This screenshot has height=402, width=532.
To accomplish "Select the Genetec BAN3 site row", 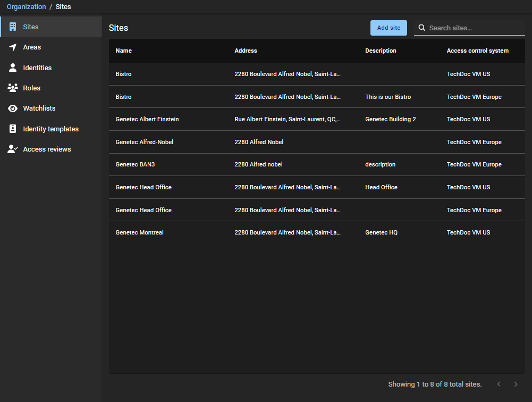I will tap(135, 164).
